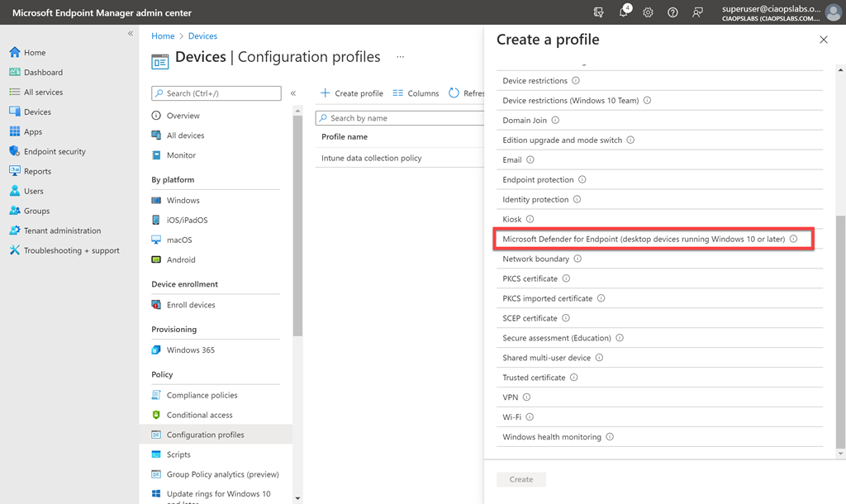The width and height of the screenshot is (846, 504).
Task: Click the Help question mark icon
Action: click(673, 12)
